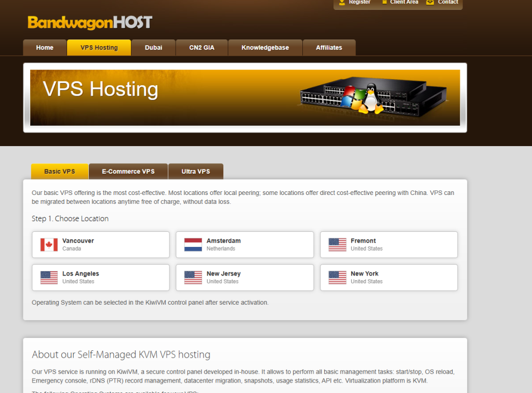Choose the Vancouver location card

pos(101,245)
